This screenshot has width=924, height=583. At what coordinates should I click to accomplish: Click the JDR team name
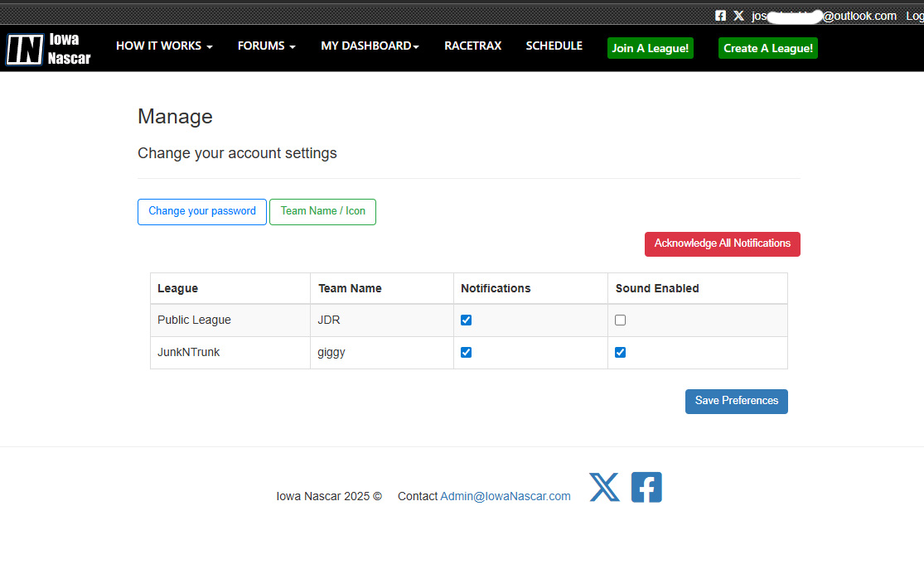coord(329,320)
